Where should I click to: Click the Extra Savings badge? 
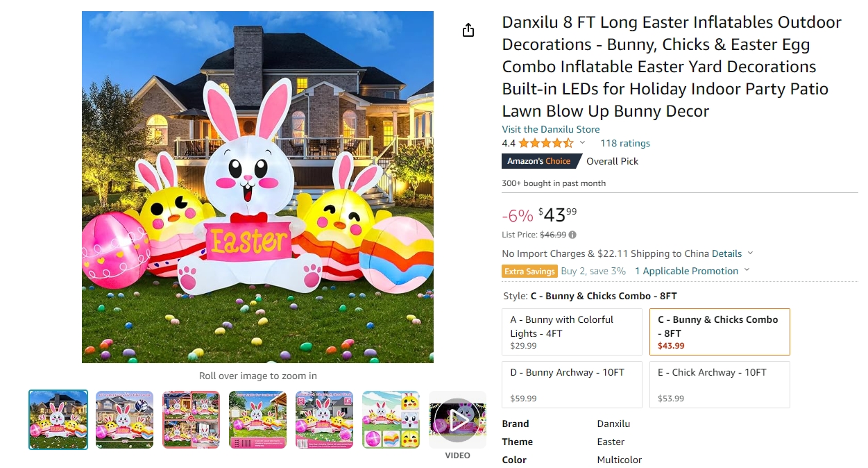(x=529, y=271)
